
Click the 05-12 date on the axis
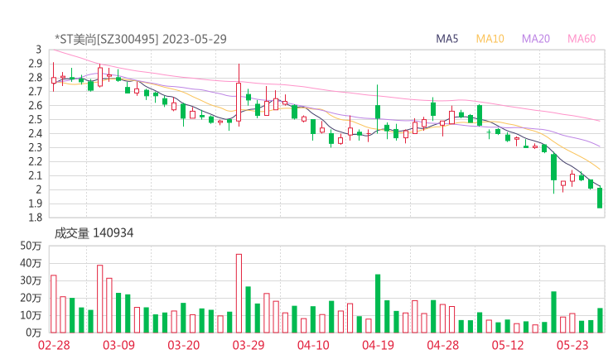506,345
